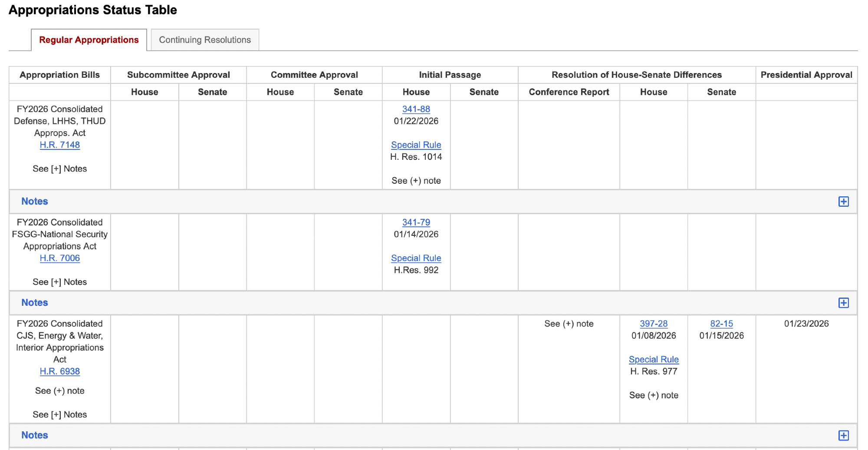Screen dimensions: 868x450
Task: Expand Notes plus icon under H.R. 6938
Action: point(843,435)
